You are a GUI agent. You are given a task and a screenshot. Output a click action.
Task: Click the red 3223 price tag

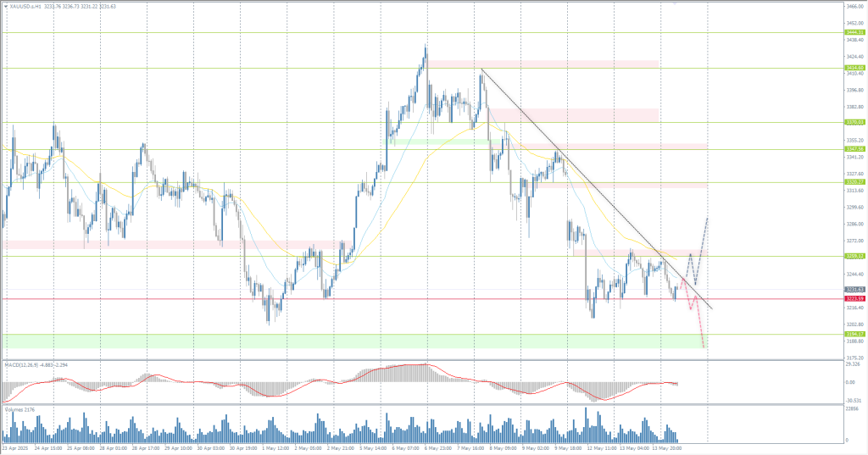(854, 298)
